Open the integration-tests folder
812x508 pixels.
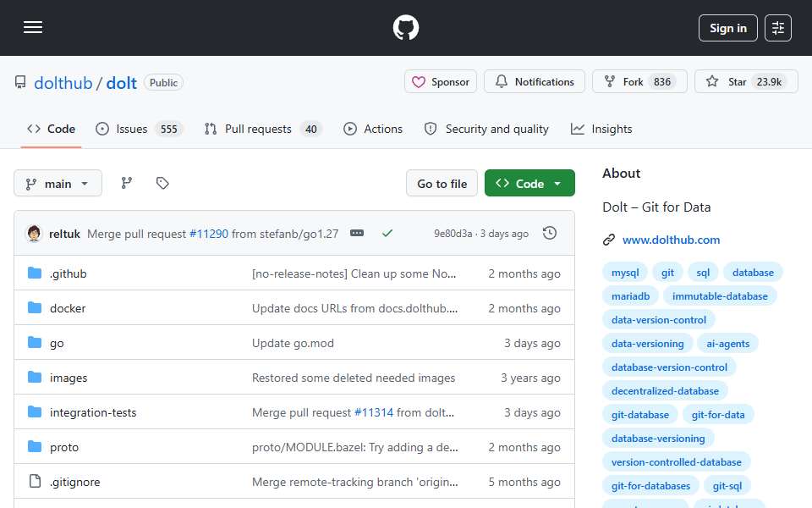click(x=93, y=412)
